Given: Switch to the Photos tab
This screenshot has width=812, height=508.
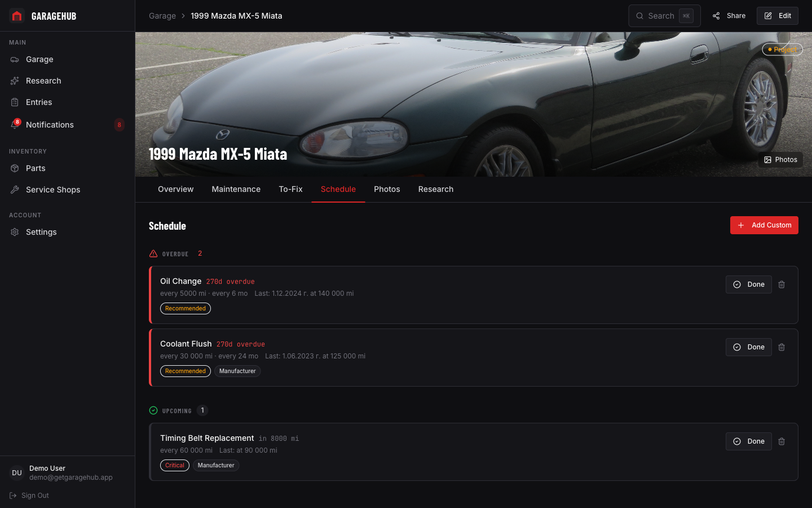Looking at the screenshot, I should pyautogui.click(x=387, y=189).
